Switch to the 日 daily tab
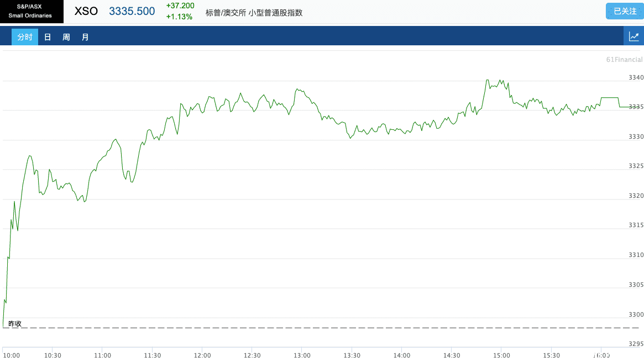 (48, 37)
